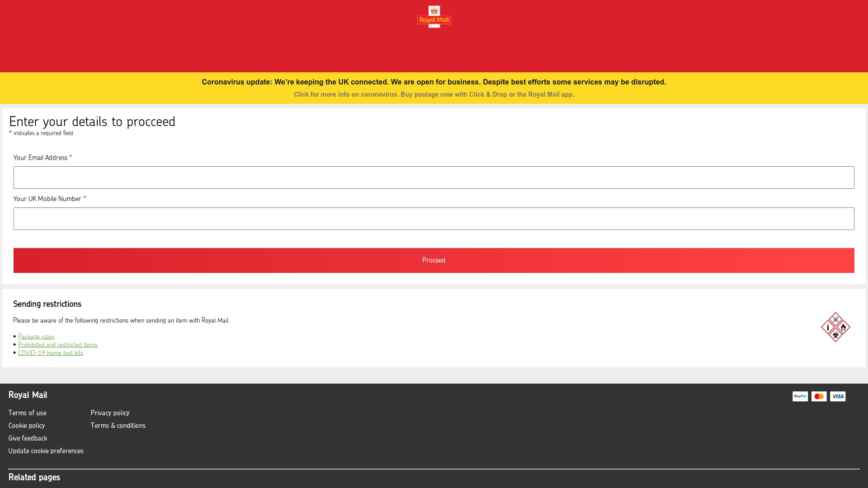
Task: Click the flammable hazard symbol icon
Action: (x=843, y=327)
